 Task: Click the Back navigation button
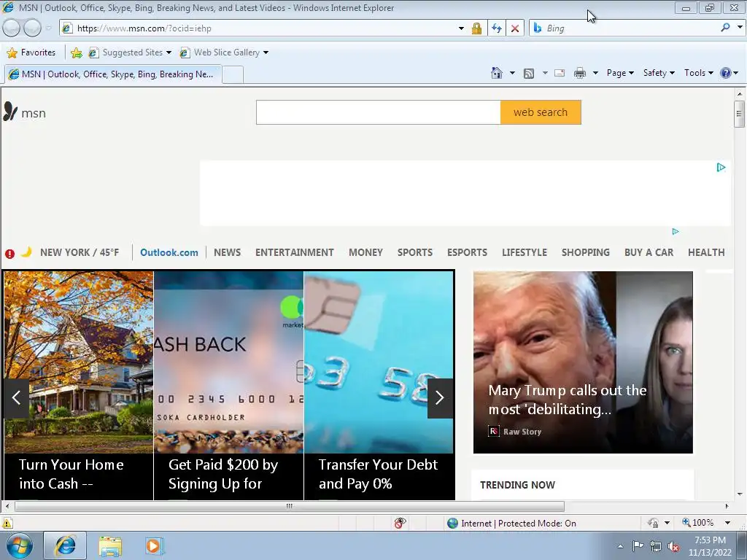tap(12, 28)
